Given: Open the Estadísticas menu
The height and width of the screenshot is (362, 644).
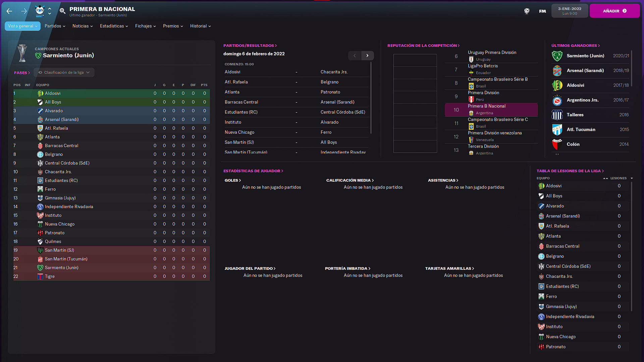Looking at the screenshot, I should tap(114, 26).
